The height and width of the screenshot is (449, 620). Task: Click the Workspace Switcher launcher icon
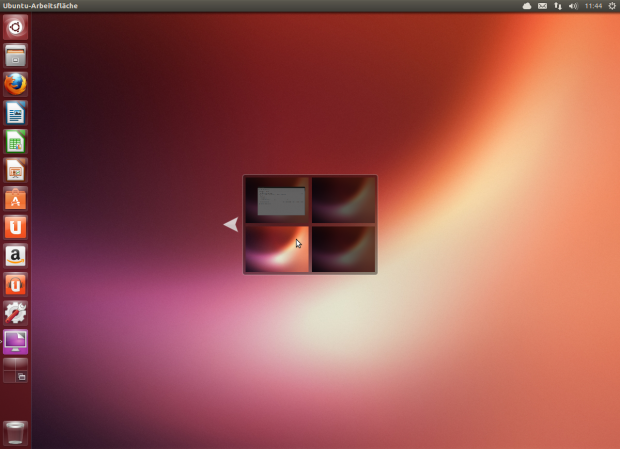point(15,370)
